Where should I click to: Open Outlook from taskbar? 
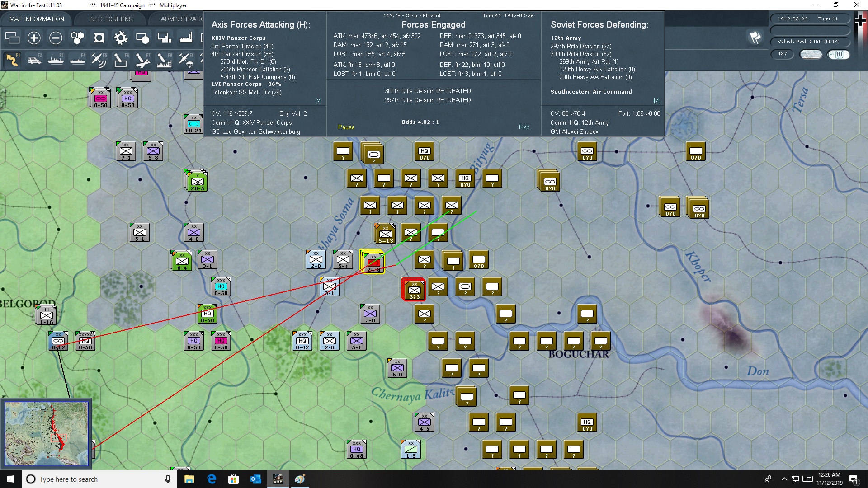click(255, 479)
